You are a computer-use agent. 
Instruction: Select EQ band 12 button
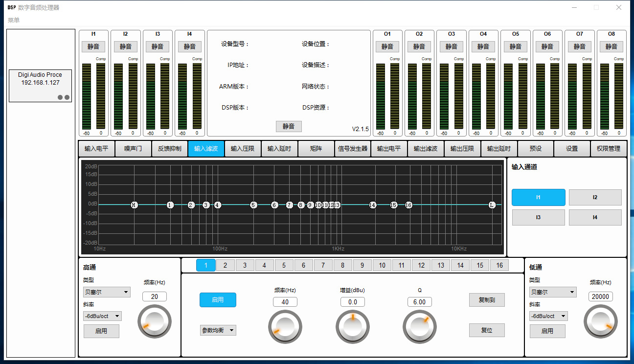(421, 265)
